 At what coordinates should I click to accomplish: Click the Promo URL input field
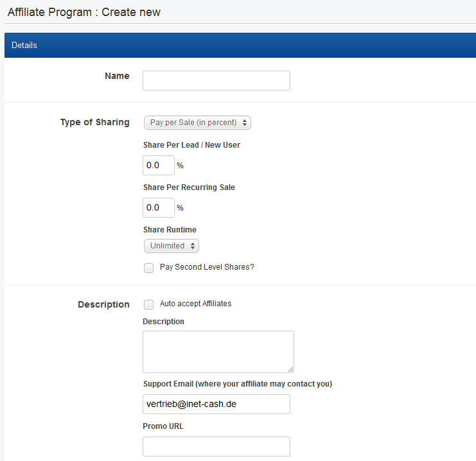216,446
